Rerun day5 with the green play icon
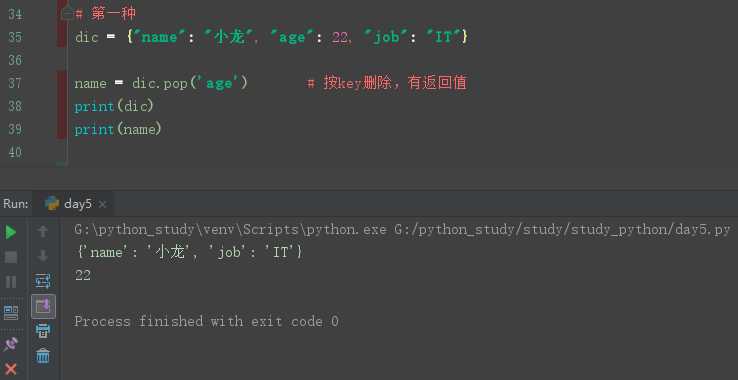738x380 pixels. (x=10, y=232)
